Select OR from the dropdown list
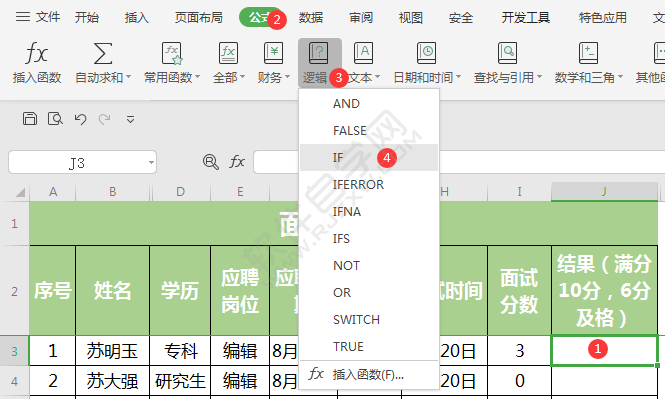The height and width of the screenshot is (399, 665). 369,293
